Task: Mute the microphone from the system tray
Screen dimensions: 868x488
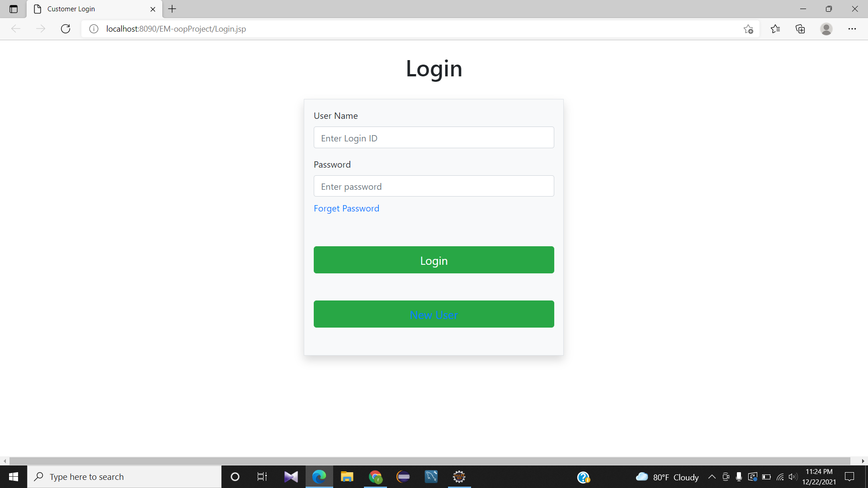Action: click(740, 476)
